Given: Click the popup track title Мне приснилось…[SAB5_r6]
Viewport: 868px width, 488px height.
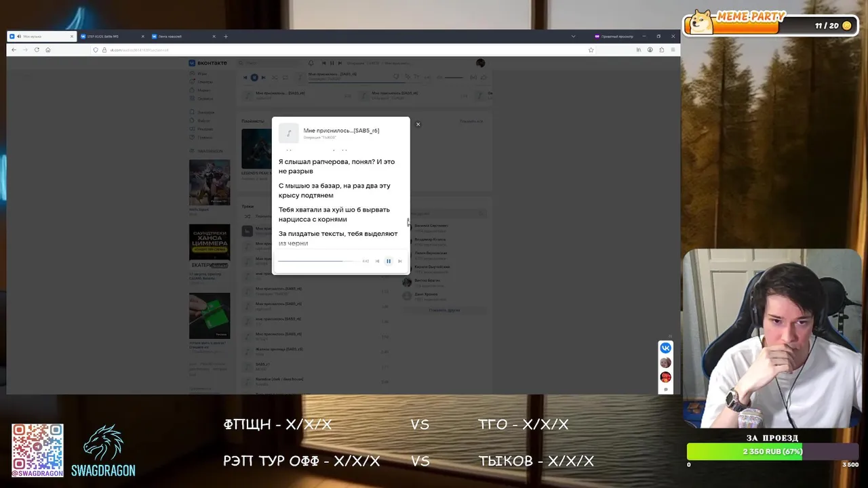Looking at the screenshot, I should (341, 130).
